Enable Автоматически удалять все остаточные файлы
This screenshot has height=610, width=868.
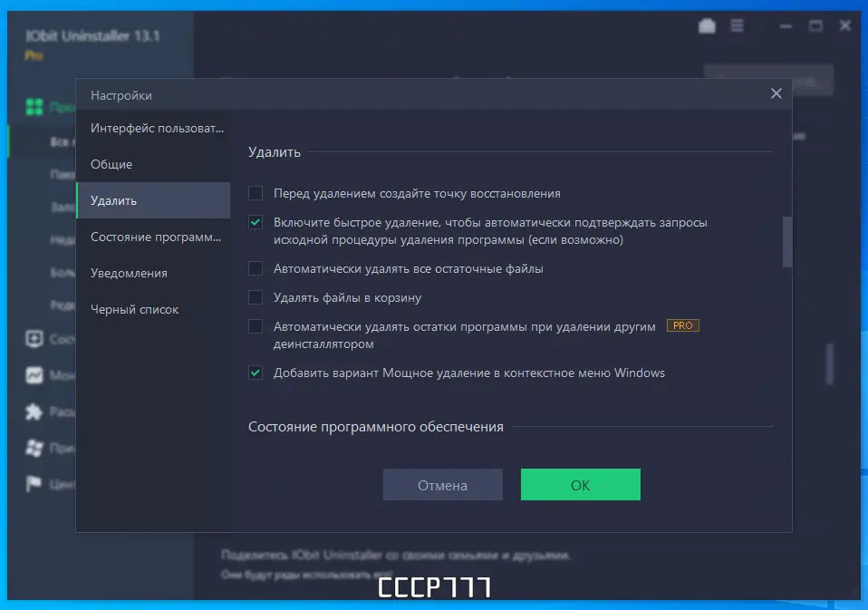pyautogui.click(x=256, y=268)
